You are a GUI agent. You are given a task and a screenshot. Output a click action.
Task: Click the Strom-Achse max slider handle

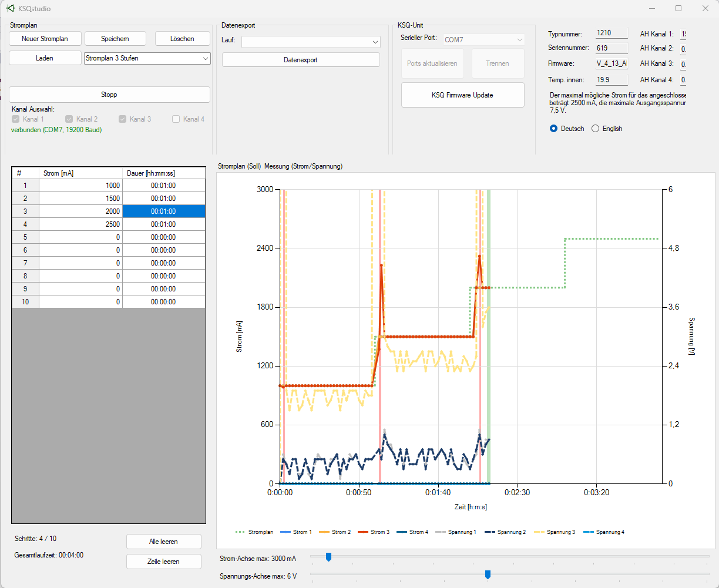click(x=328, y=556)
